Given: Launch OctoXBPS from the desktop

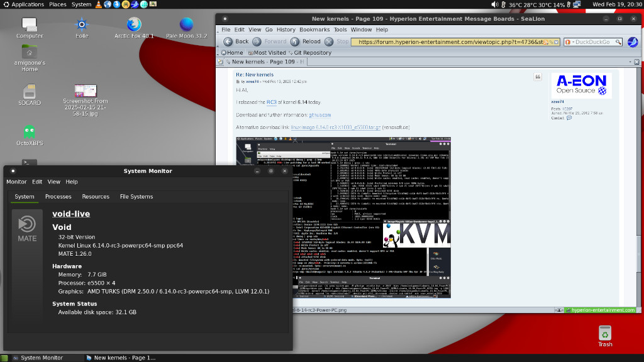Looking at the screenshot, I should (30, 136).
